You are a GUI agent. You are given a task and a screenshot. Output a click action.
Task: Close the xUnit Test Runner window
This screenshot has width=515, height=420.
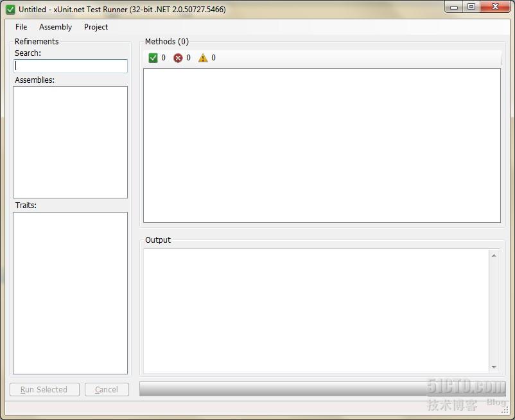(x=495, y=7)
